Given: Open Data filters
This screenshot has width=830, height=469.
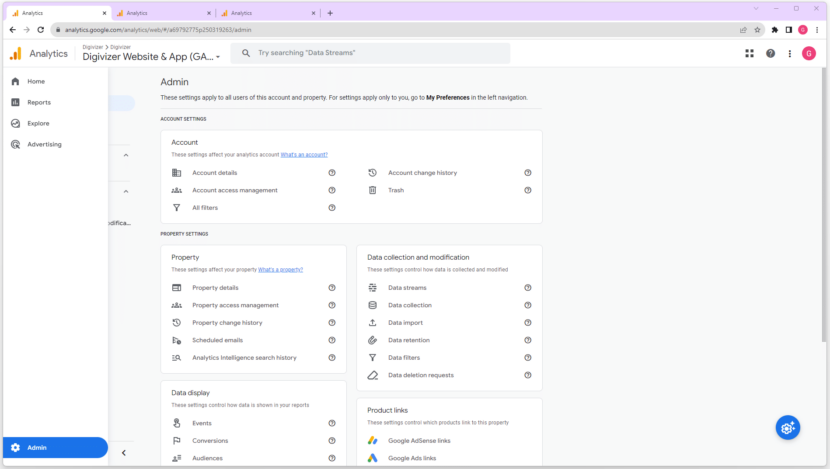Looking at the screenshot, I should (x=404, y=357).
